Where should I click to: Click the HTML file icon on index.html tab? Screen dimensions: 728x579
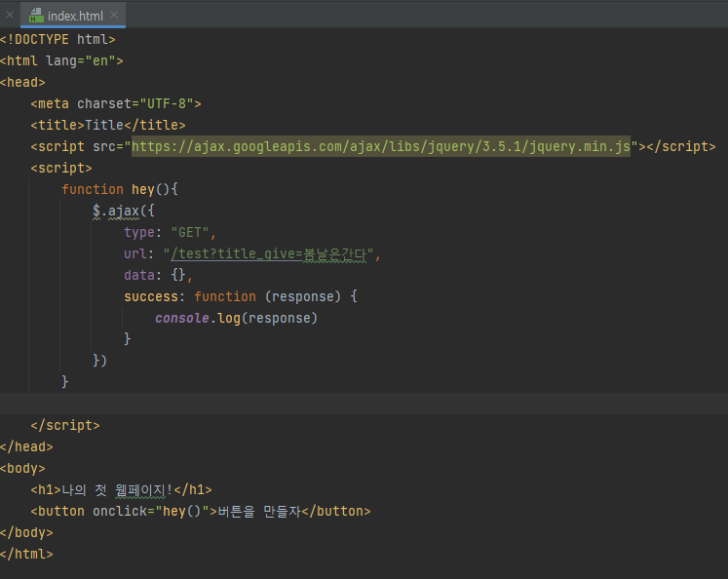pos(36,16)
